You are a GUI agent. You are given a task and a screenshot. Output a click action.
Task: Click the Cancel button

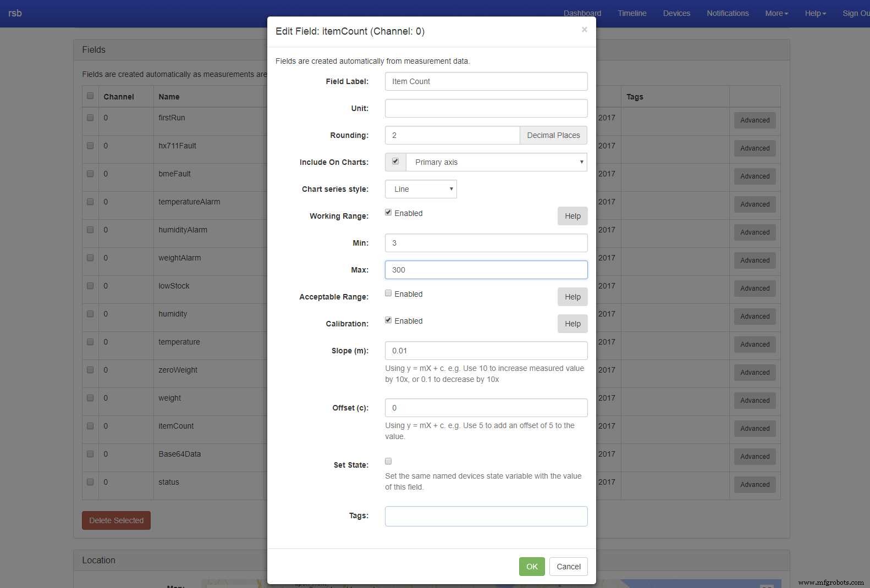(568, 567)
